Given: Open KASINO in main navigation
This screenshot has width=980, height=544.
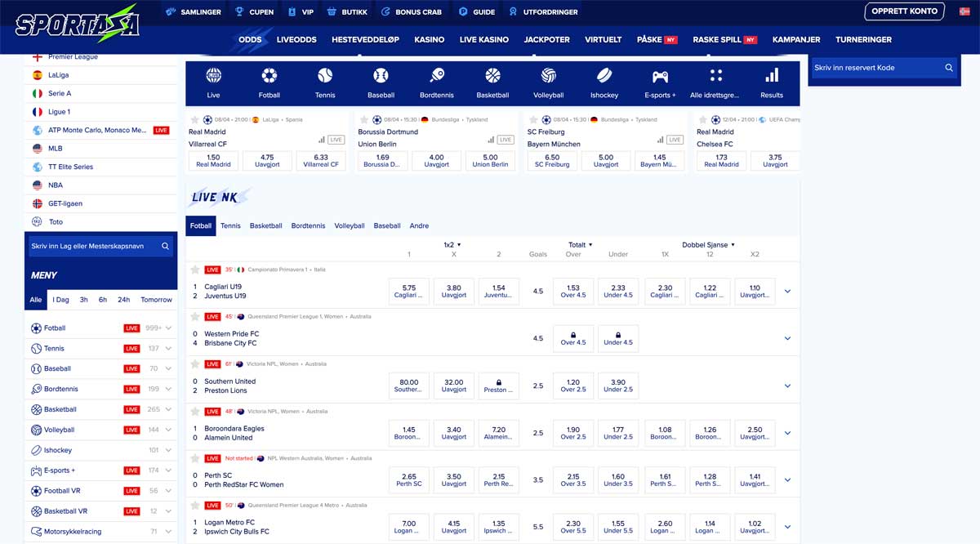Looking at the screenshot, I should (x=430, y=39).
